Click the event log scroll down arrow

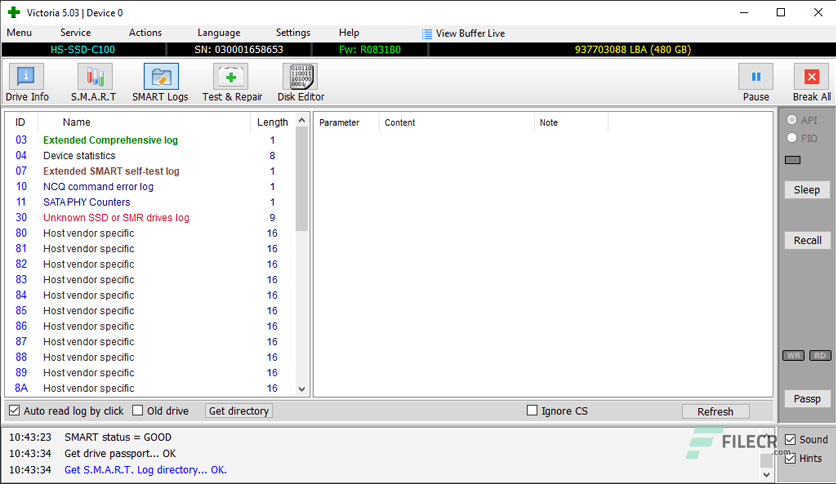tap(766, 474)
